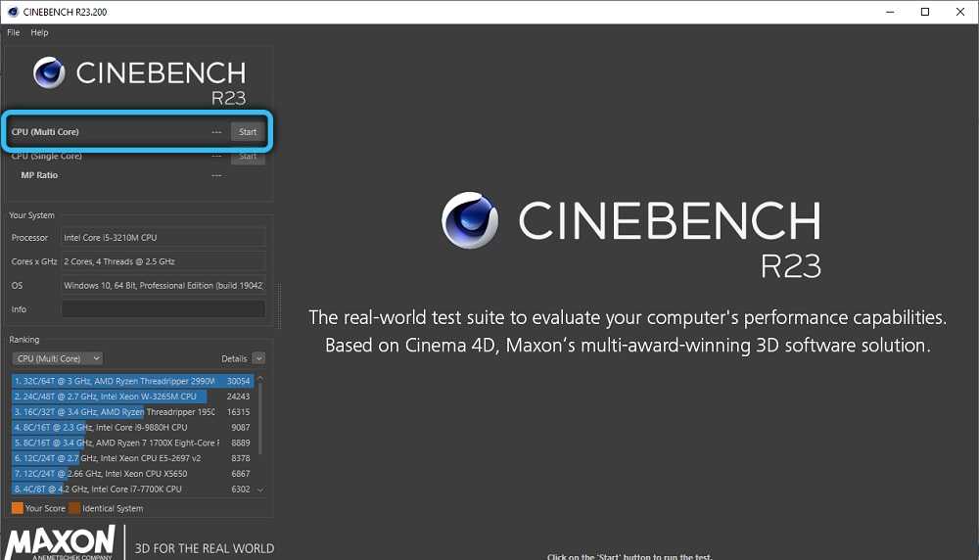
Task: Click the ranking list scroll down arrow
Action: [260, 490]
